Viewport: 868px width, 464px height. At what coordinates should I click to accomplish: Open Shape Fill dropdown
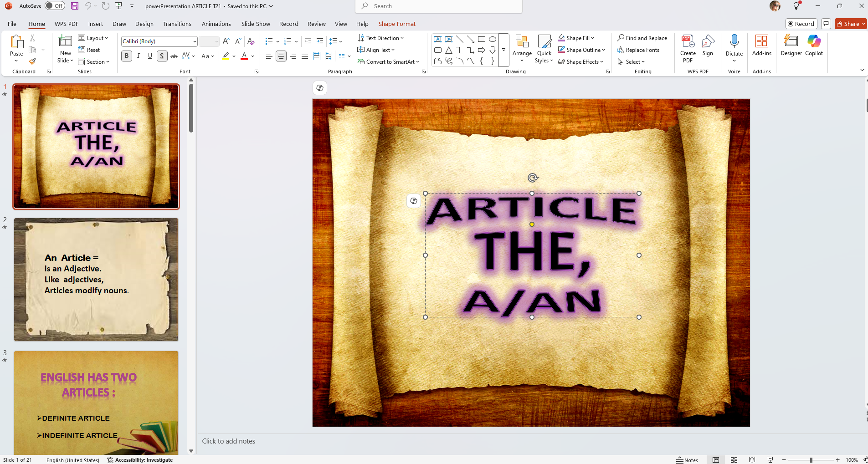coord(576,38)
